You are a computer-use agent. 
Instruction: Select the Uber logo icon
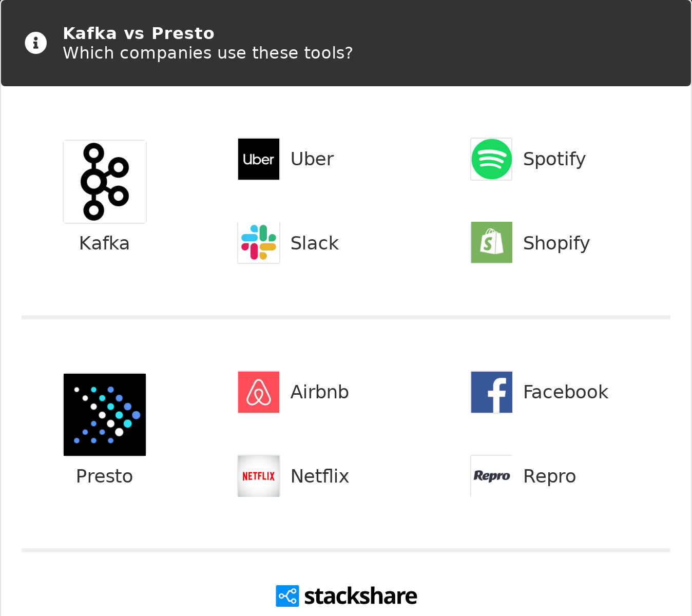259,159
